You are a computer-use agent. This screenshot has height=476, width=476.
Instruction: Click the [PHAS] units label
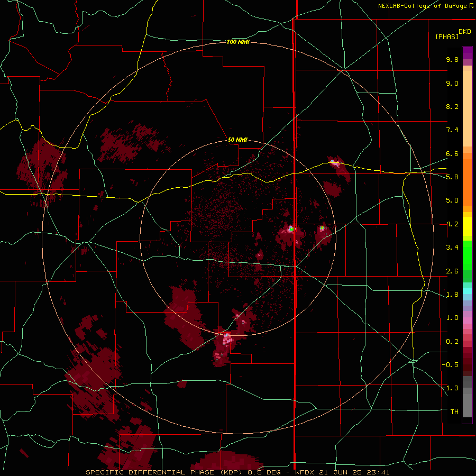tap(447, 36)
